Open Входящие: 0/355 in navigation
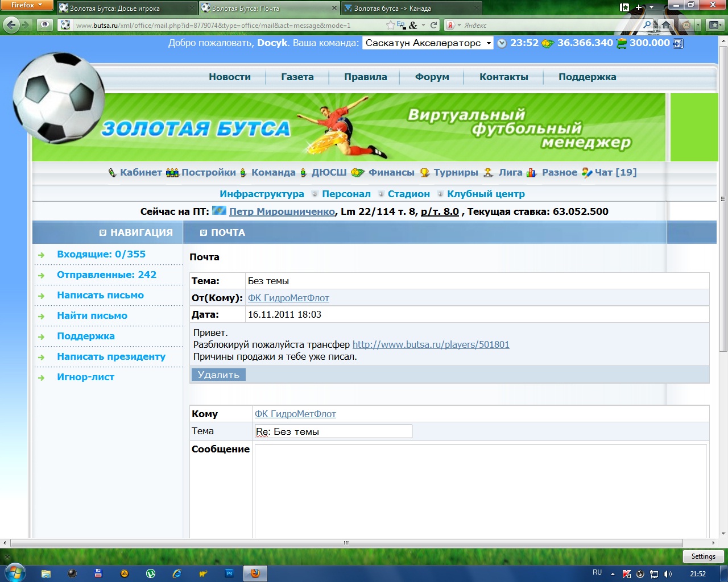Viewport: 728px width, 582px height. coord(101,255)
